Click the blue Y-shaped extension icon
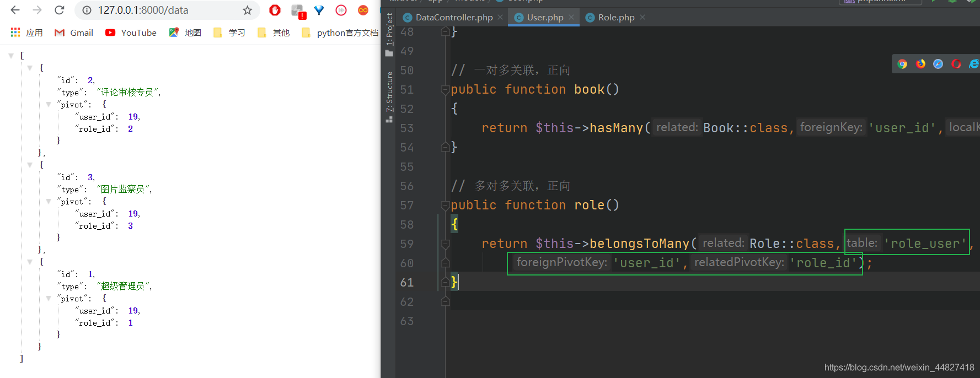The height and width of the screenshot is (378, 980). click(319, 10)
